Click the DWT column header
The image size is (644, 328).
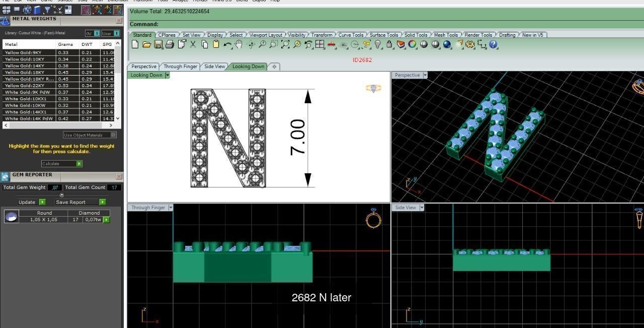click(x=89, y=44)
